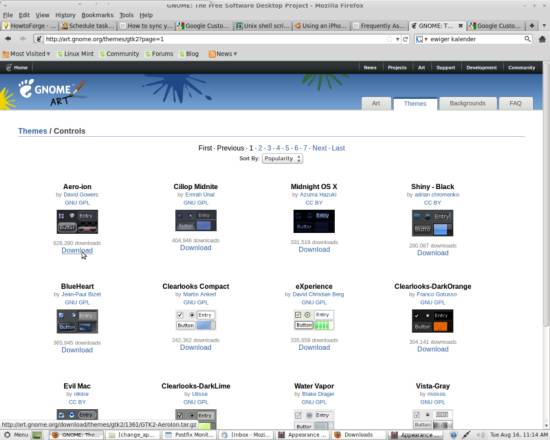Go back using the browser back arrow

coord(8,39)
